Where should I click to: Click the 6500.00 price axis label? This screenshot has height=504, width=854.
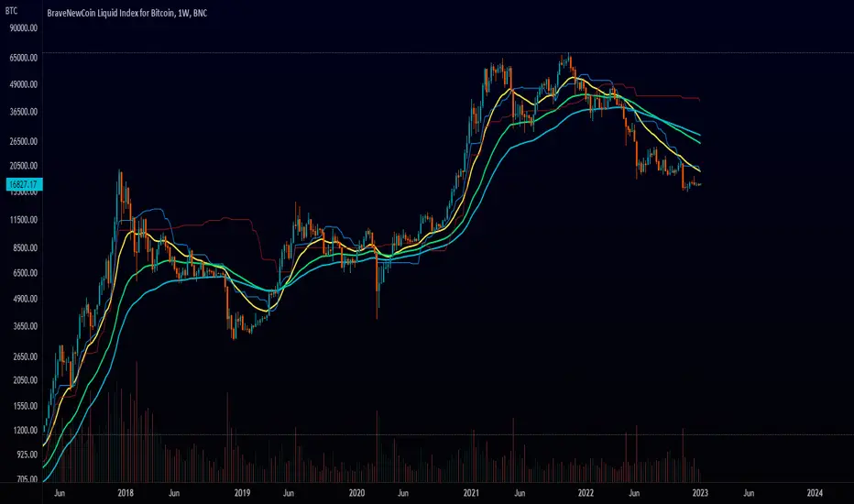click(x=25, y=273)
